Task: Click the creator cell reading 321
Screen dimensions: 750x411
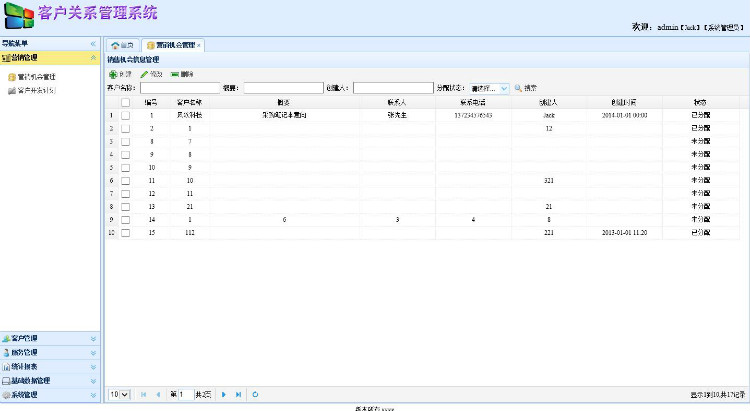Action: pyautogui.click(x=549, y=181)
